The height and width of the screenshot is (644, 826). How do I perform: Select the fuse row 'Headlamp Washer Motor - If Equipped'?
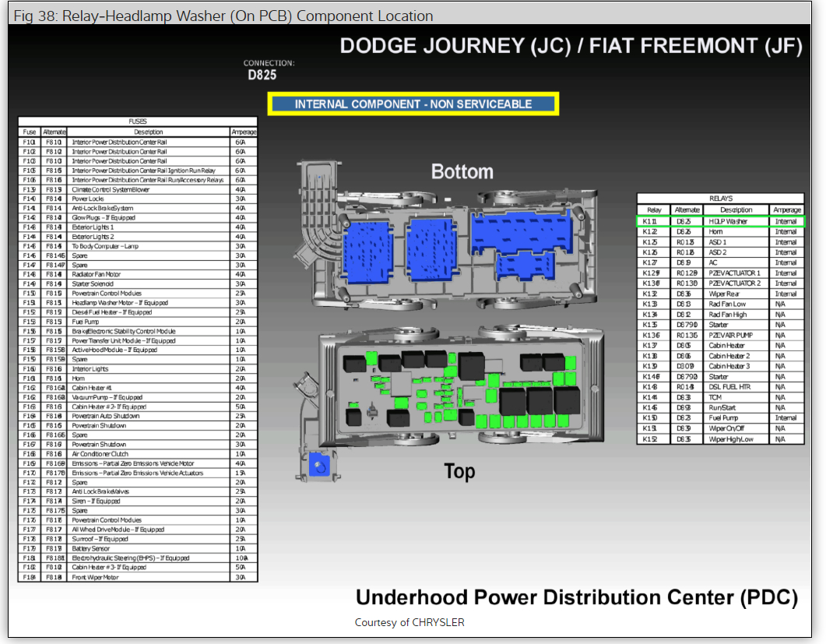tap(138, 303)
